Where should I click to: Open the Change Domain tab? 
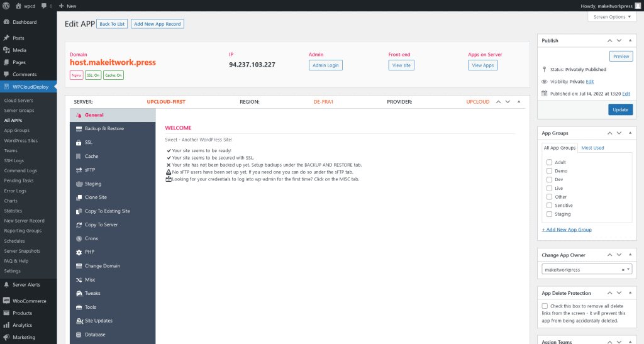coord(113,266)
